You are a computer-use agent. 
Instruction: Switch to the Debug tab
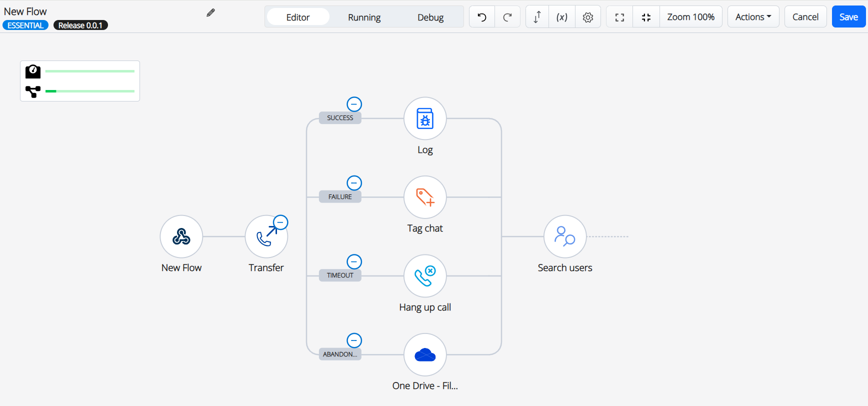pos(430,17)
